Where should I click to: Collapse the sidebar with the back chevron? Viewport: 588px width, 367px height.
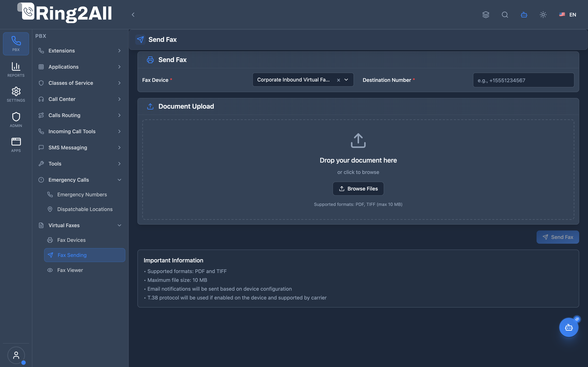[x=133, y=15]
